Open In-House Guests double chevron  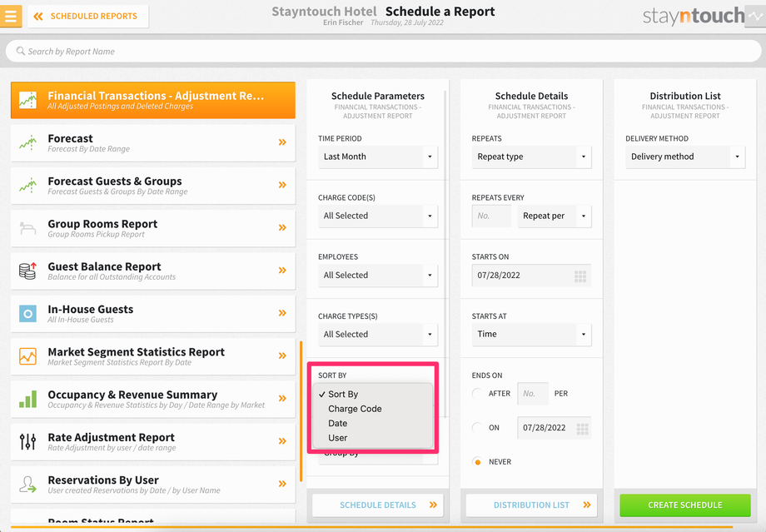click(x=282, y=313)
